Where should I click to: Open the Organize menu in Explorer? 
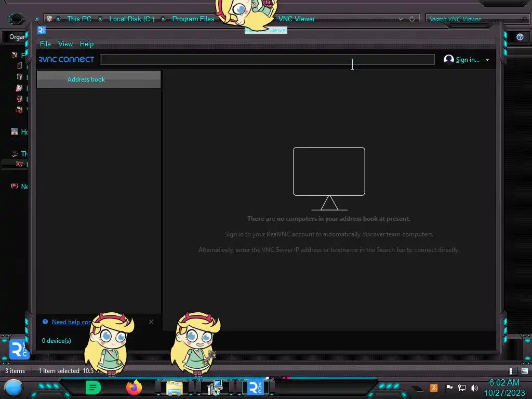click(x=17, y=37)
